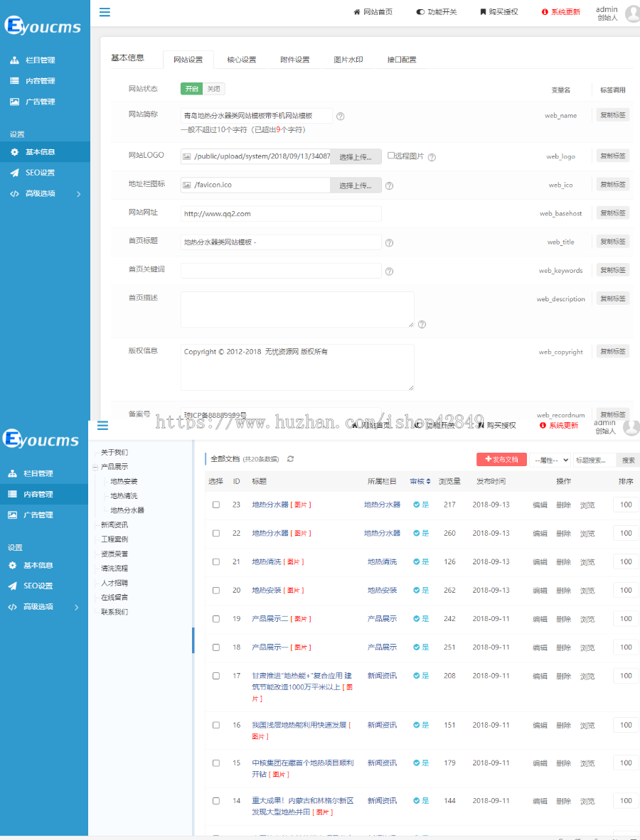
Task: Click 删除 link for document ID 18
Action: point(563,647)
